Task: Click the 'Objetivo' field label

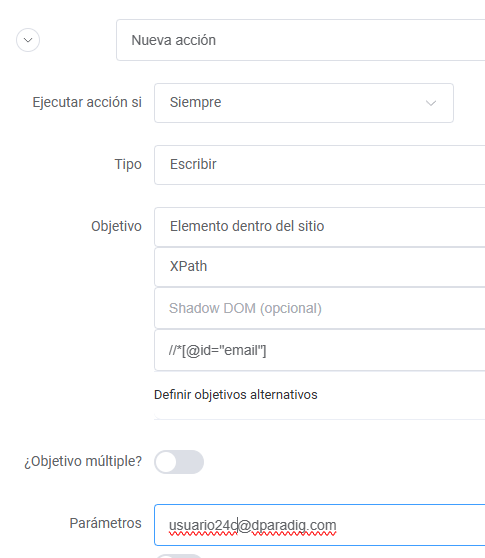Action: (116, 226)
